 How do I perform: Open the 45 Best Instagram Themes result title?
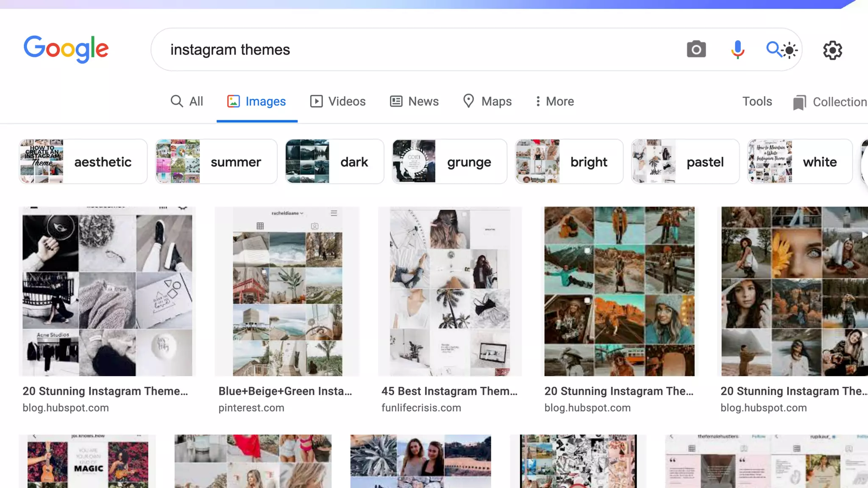coord(449,391)
